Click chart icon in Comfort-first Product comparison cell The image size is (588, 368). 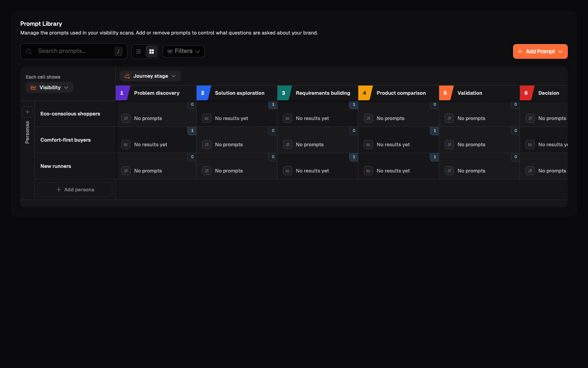[368, 144]
